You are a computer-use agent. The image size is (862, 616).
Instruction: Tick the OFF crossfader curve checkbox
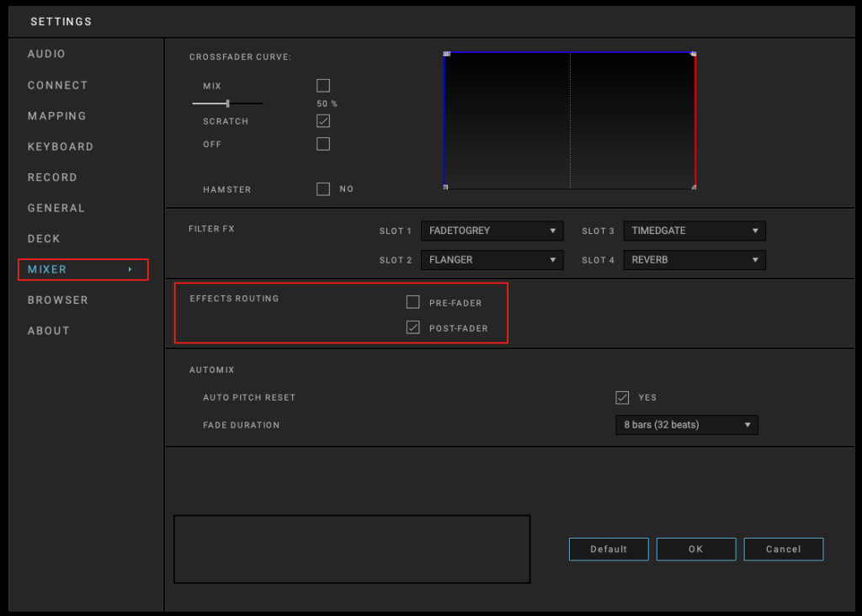click(x=323, y=144)
